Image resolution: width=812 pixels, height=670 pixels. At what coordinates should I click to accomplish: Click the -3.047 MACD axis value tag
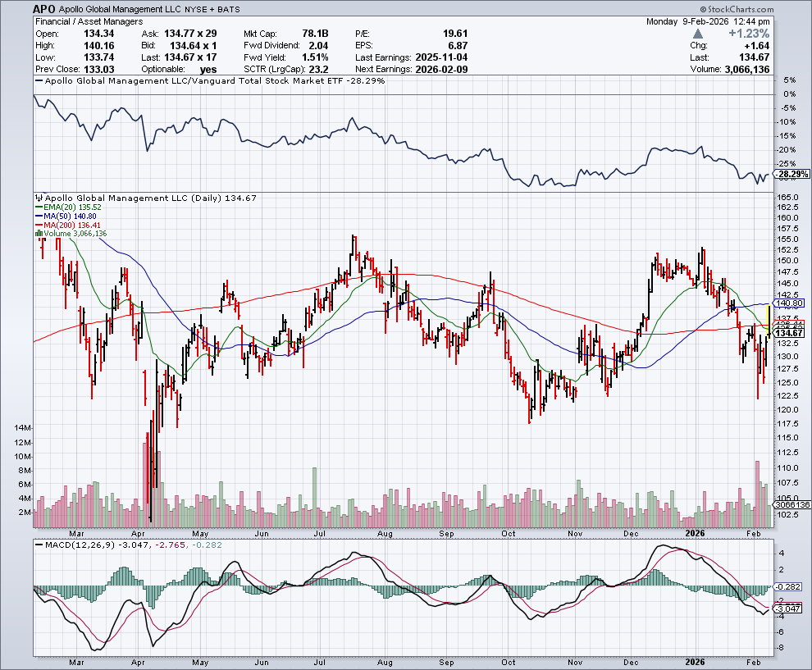[x=791, y=609]
